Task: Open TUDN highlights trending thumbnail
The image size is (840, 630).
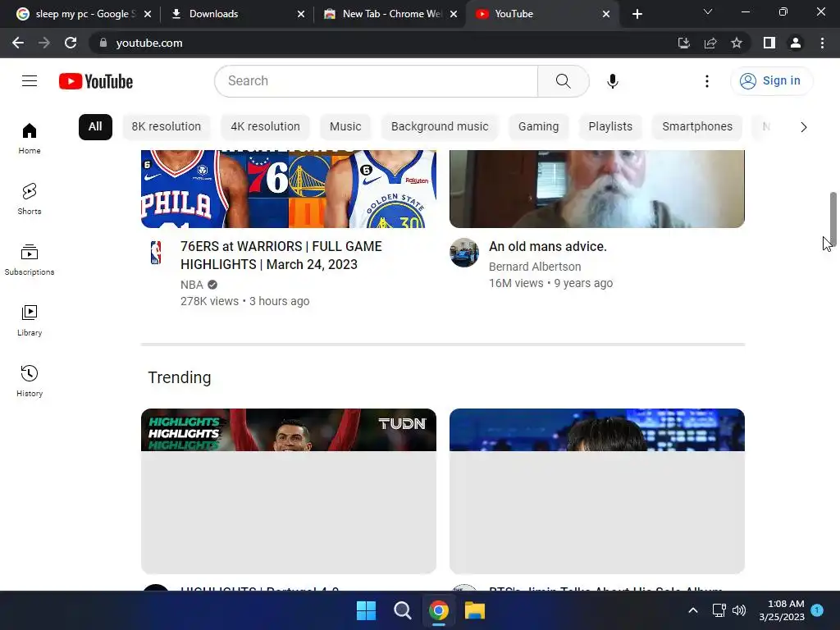Action: (x=289, y=491)
